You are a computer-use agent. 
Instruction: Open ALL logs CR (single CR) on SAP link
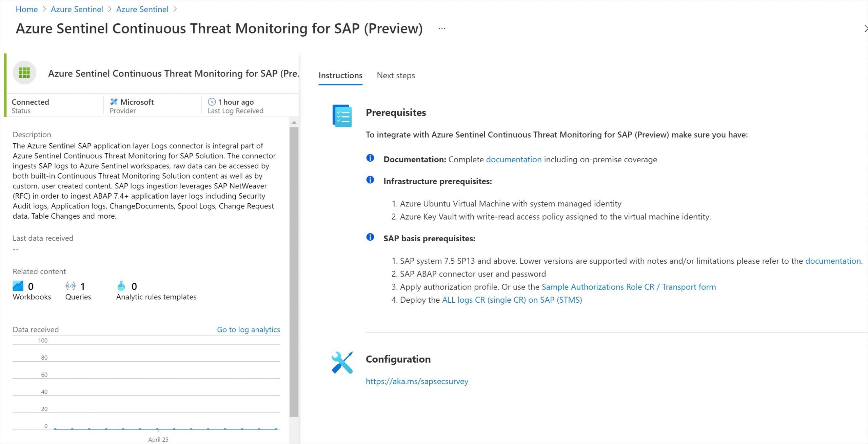pyautogui.click(x=512, y=300)
